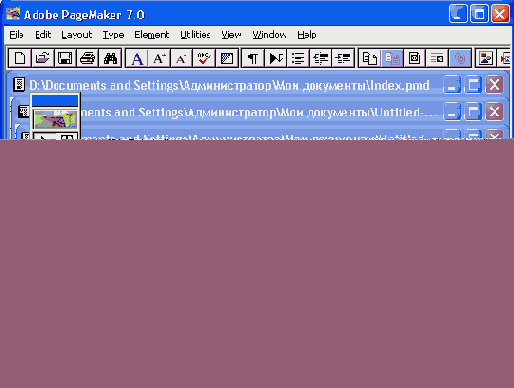Image resolution: width=514 pixels, height=388 pixels.
Task: Open the Indents/Tabs arrow icon
Action: 276,58
